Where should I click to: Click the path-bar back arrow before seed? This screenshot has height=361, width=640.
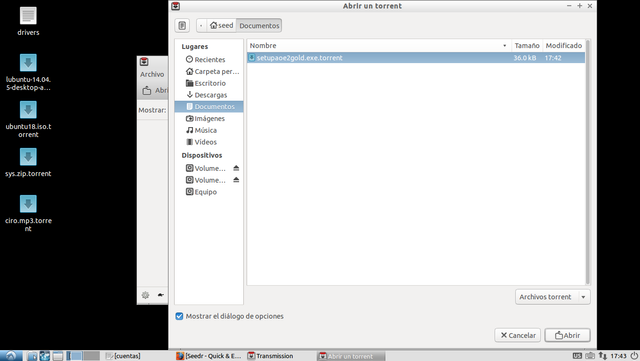coord(201,25)
